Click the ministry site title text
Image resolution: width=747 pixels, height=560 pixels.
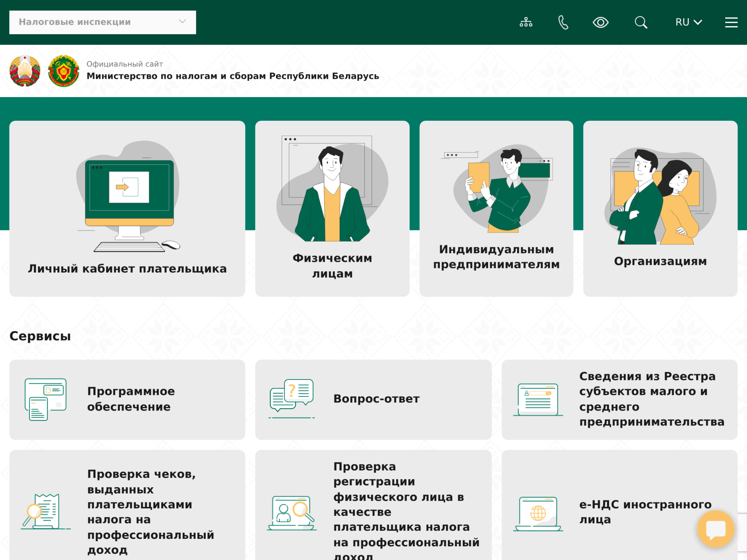point(233,76)
